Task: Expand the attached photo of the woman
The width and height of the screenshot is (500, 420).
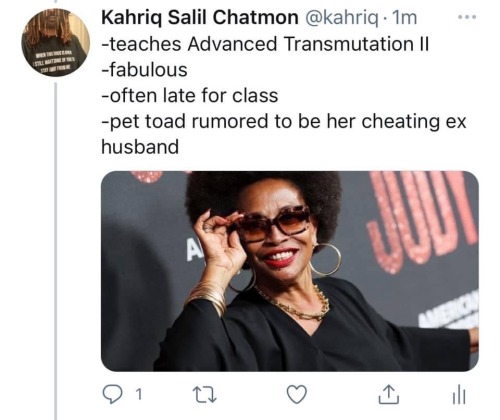Action: click(290, 271)
